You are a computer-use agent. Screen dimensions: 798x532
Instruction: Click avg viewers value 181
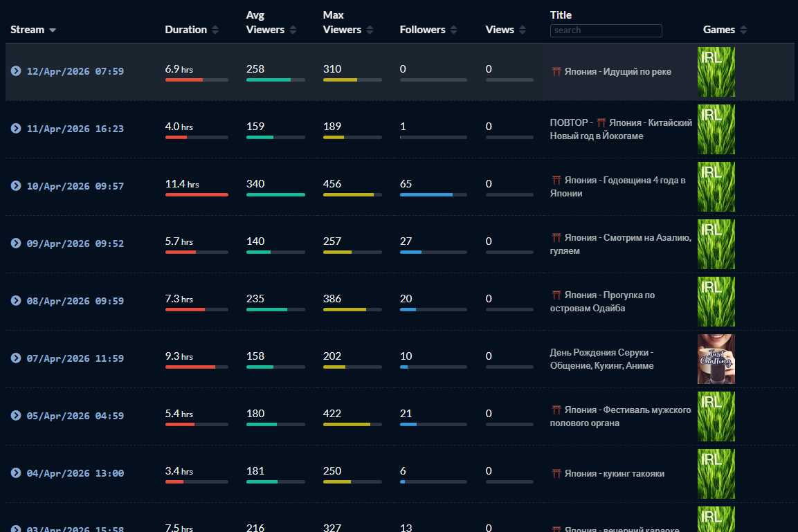(x=255, y=471)
